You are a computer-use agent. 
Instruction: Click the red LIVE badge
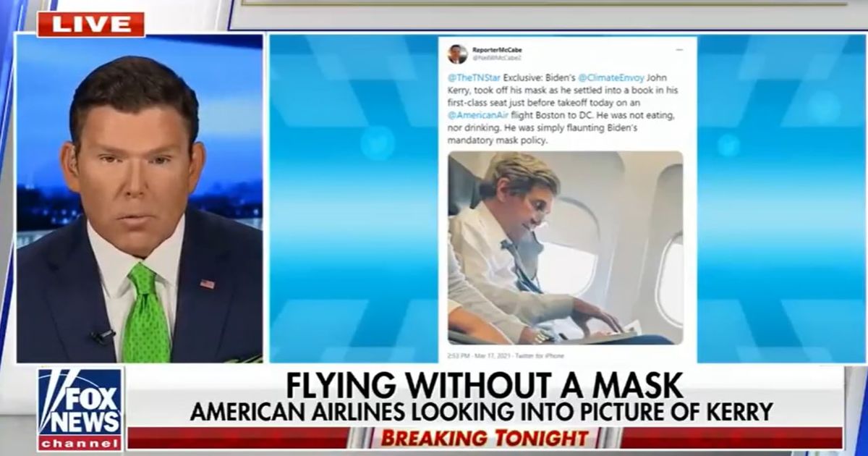91,24
